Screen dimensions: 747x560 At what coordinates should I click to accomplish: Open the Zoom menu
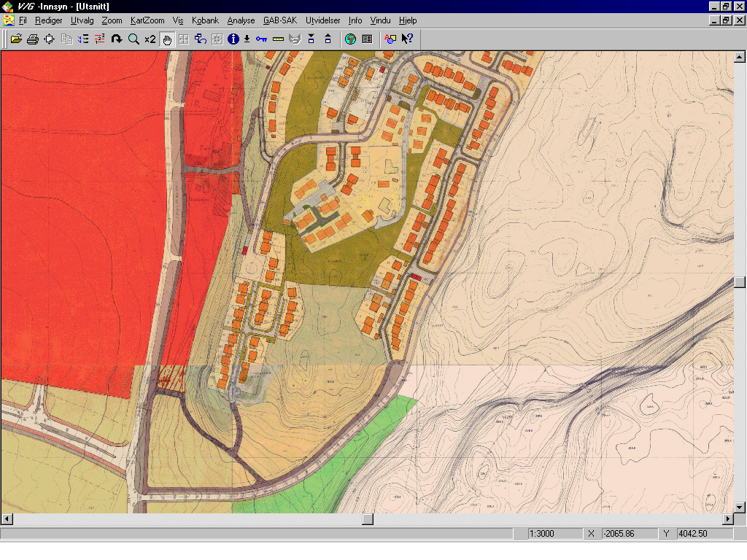click(112, 20)
